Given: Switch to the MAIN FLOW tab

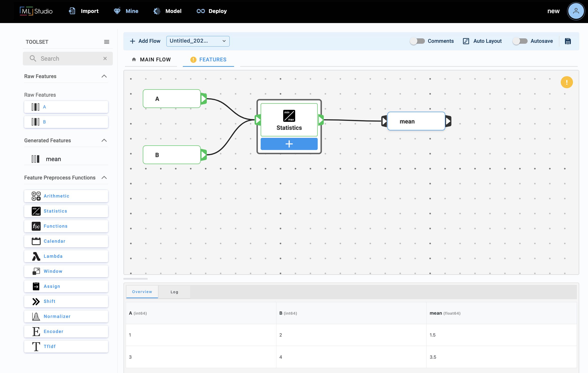Looking at the screenshot, I should (151, 60).
